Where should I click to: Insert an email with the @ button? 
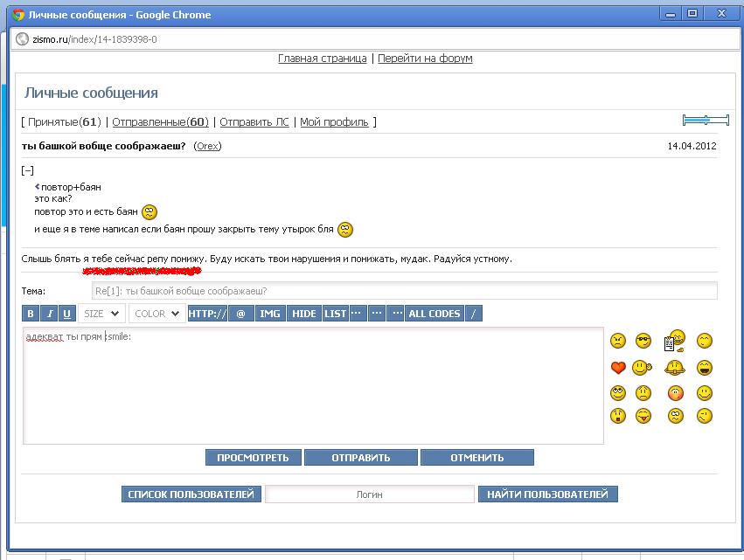click(241, 314)
